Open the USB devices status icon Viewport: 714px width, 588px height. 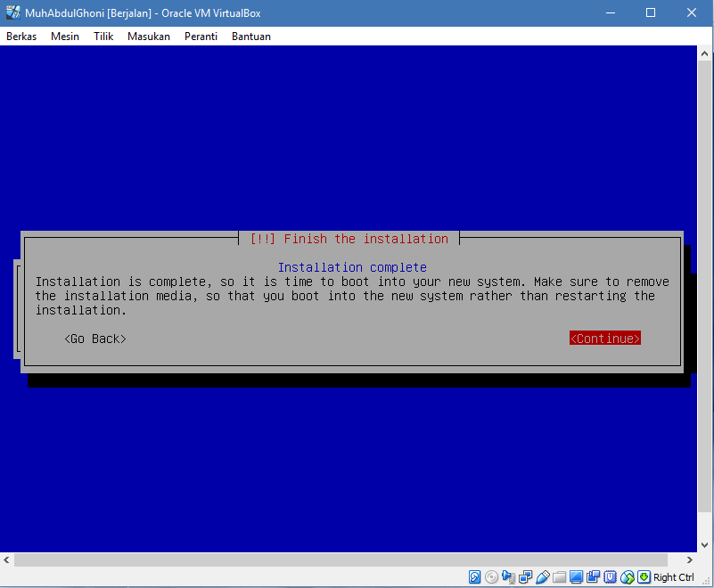(x=542, y=577)
